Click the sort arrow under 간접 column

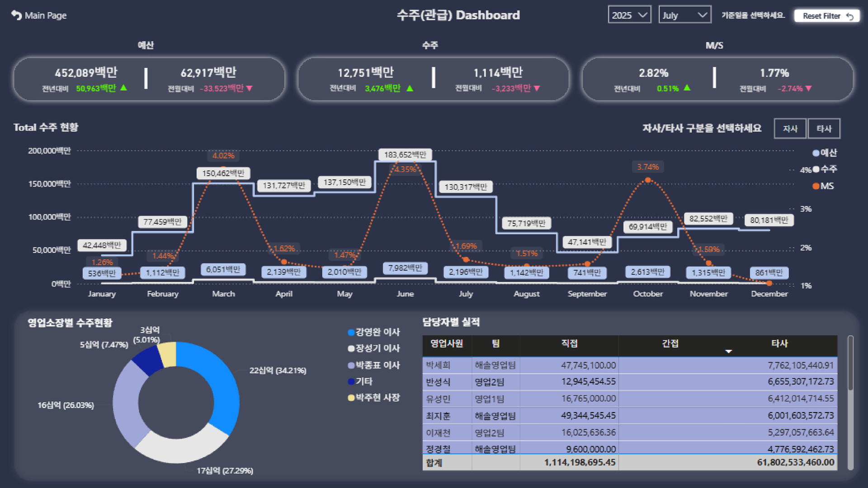point(728,351)
